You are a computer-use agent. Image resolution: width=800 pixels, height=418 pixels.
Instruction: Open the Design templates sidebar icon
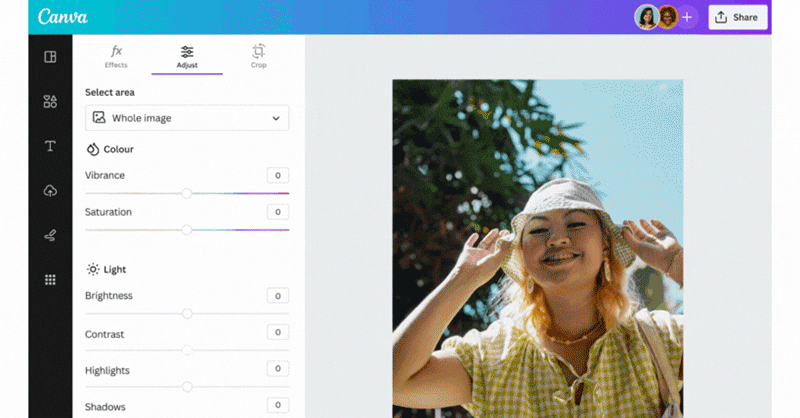50,57
